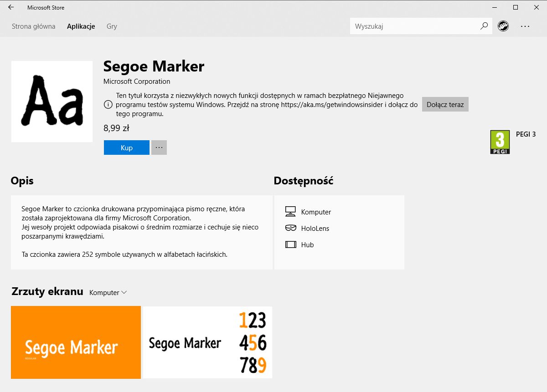The height and width of the screenshot is (392, 547).
Task: Click the back arrow in title bar
Action: pyautogui.click(x=11, y=7)
